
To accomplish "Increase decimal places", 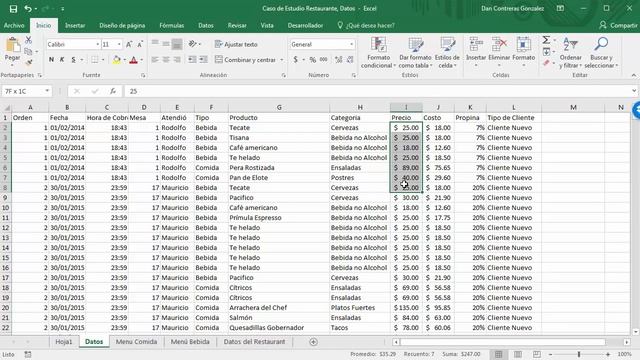I will coord(338,60).
